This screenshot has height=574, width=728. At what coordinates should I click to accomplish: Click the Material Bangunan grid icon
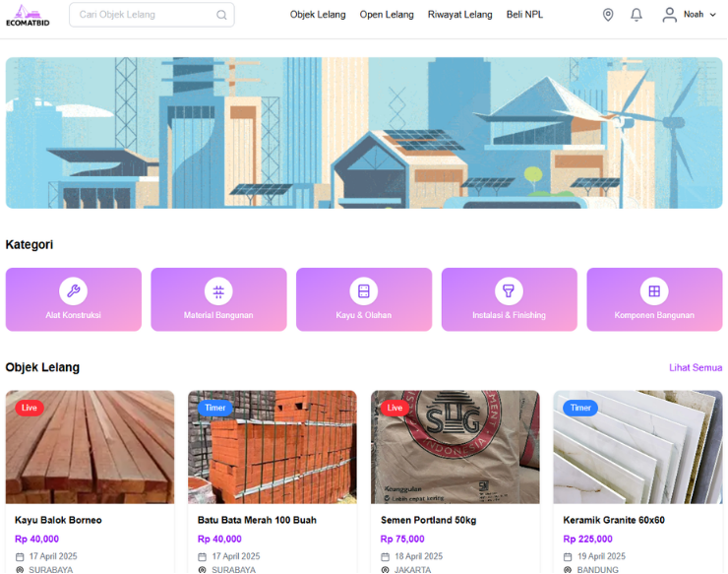(x=218, y=291)
